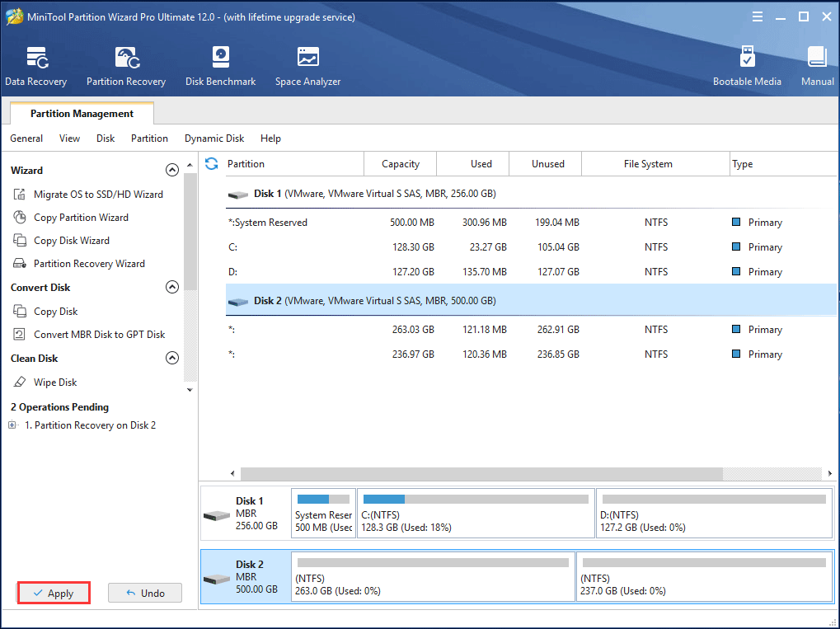This screenshot has width=840, height=629.
Task: Collapse the Wizard section
Action: (x=171, y=169)
